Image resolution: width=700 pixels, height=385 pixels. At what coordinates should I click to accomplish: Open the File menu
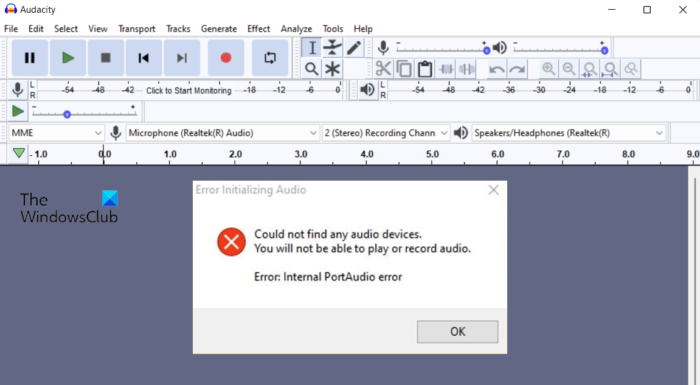click(x=11, y=29)
